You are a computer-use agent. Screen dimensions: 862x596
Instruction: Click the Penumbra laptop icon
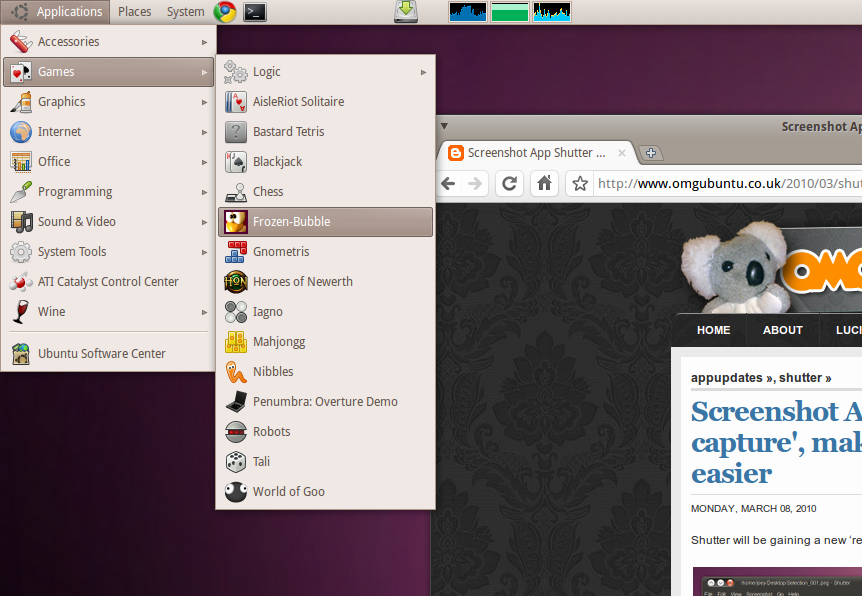click(236, 401)
